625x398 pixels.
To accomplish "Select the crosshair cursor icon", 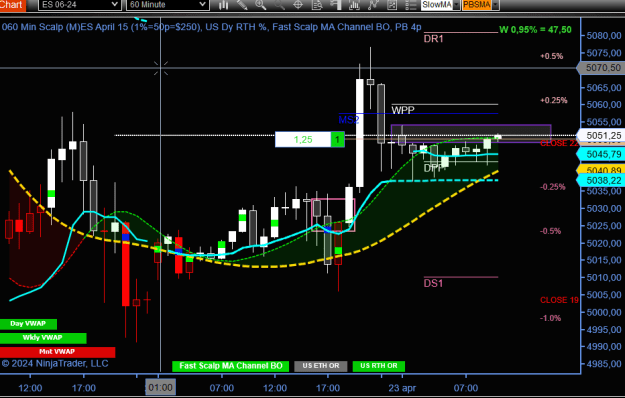I will tap(298, 5).
